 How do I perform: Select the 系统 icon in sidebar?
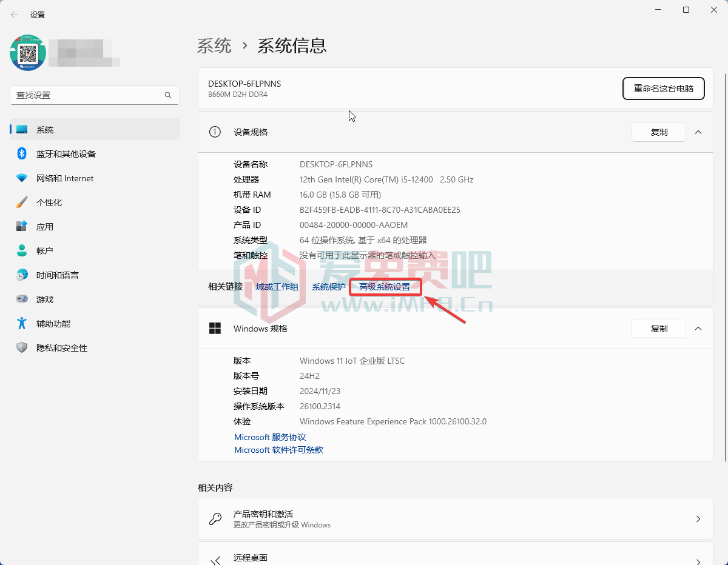tap(22, 130)
